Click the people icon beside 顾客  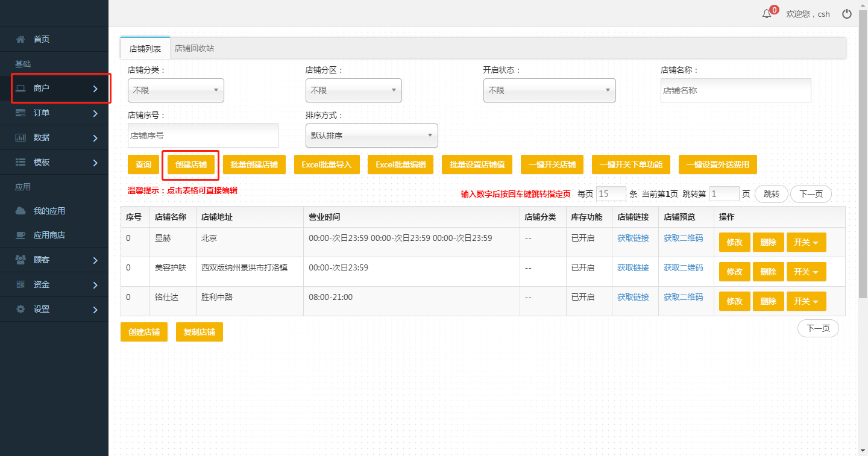click(20, 260)
